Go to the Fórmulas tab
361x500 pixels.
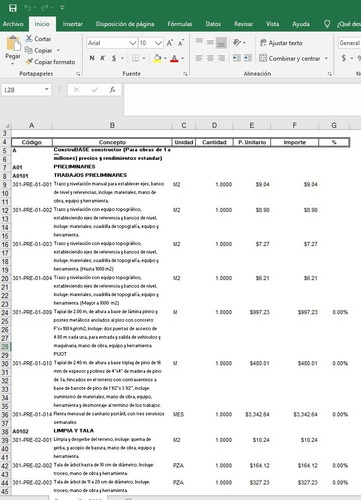[x=180, y=24]
